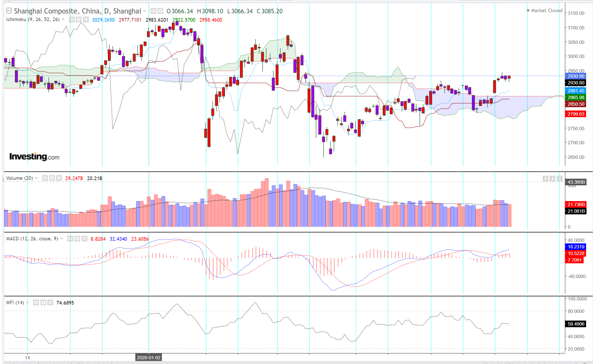Open Ichimoku indicator settings gear
Screen dimensions: 593x364
click(79, 20)
